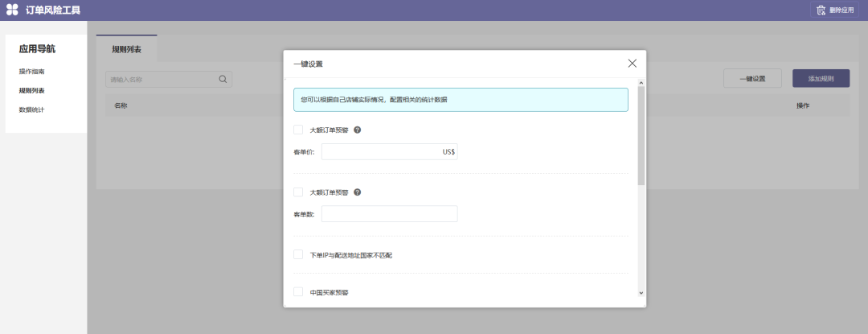Viewport: 868px width, 334px height.
Task: Enable 大额订单预警 checkbox above 客单价
Action: tap(298, 130)
